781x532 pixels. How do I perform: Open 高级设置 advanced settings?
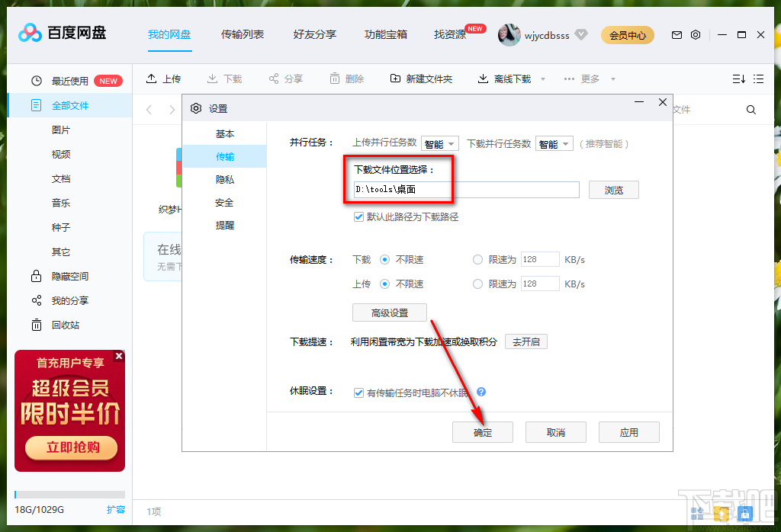tap(390, 312)
